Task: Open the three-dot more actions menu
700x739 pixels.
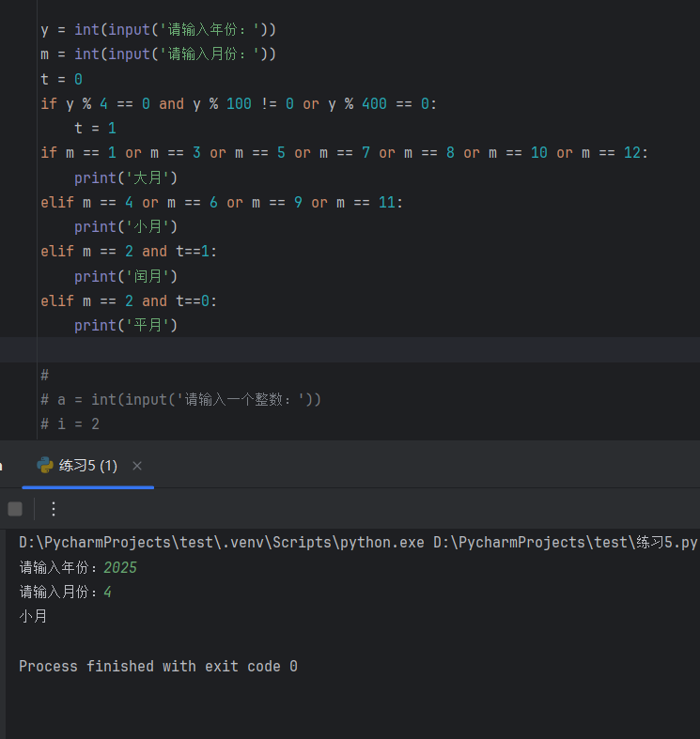Action: tap(54, 509)
